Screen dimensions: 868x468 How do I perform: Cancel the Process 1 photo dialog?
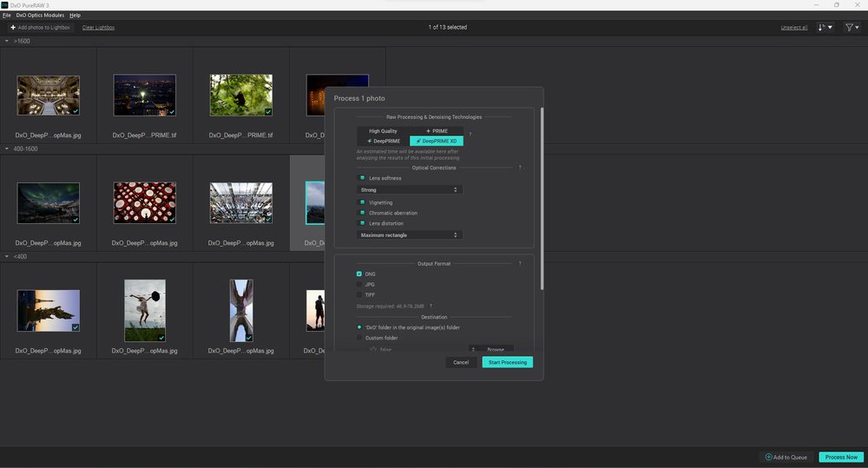tap(461, 362)
